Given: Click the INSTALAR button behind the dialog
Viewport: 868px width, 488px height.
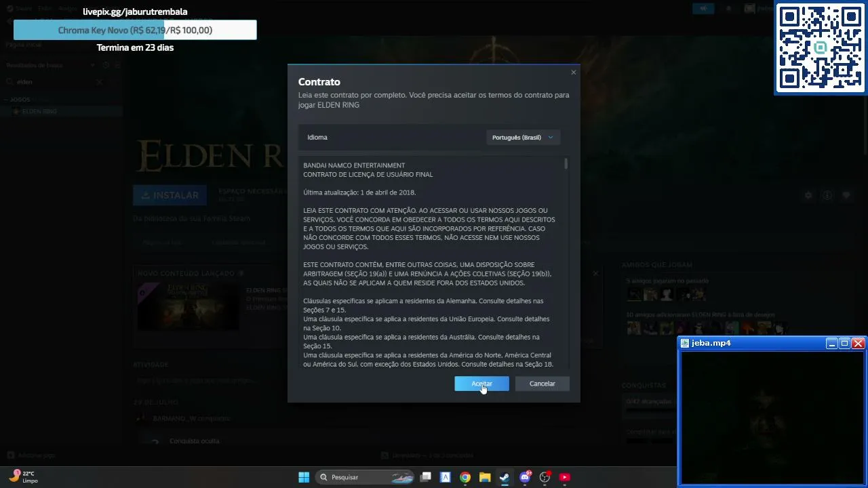Looking at the screenshot, I should pos(170,195).
